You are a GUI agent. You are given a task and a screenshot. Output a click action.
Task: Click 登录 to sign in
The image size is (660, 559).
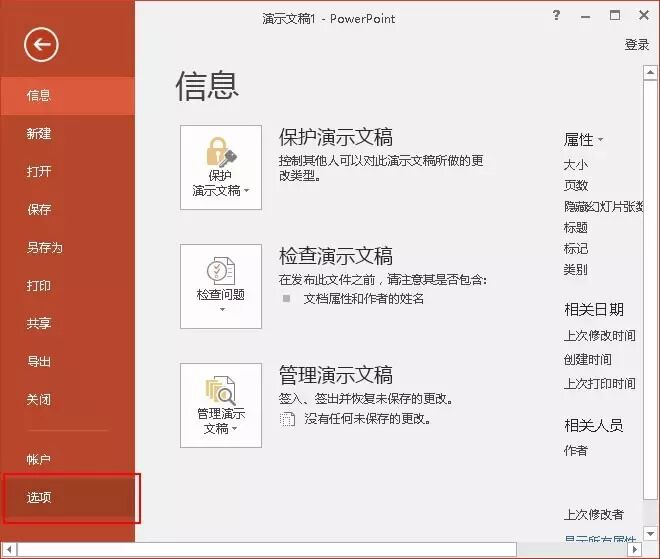point(637,45)
